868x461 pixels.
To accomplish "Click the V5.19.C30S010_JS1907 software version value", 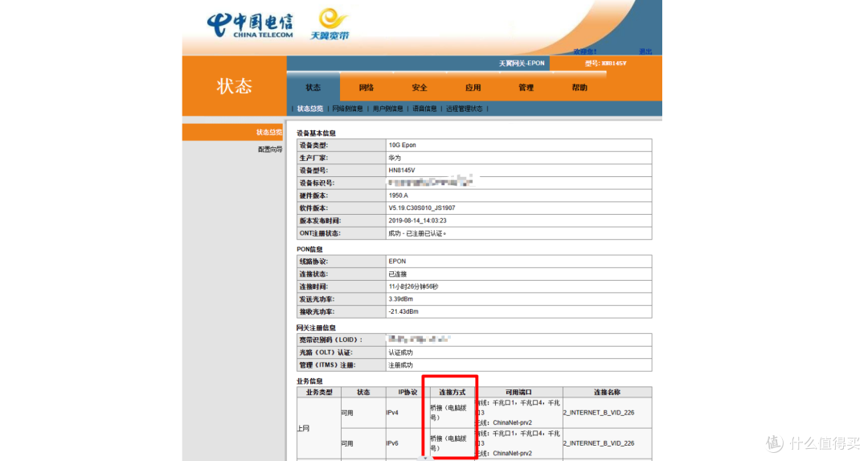I will click(x=422, y=208).
